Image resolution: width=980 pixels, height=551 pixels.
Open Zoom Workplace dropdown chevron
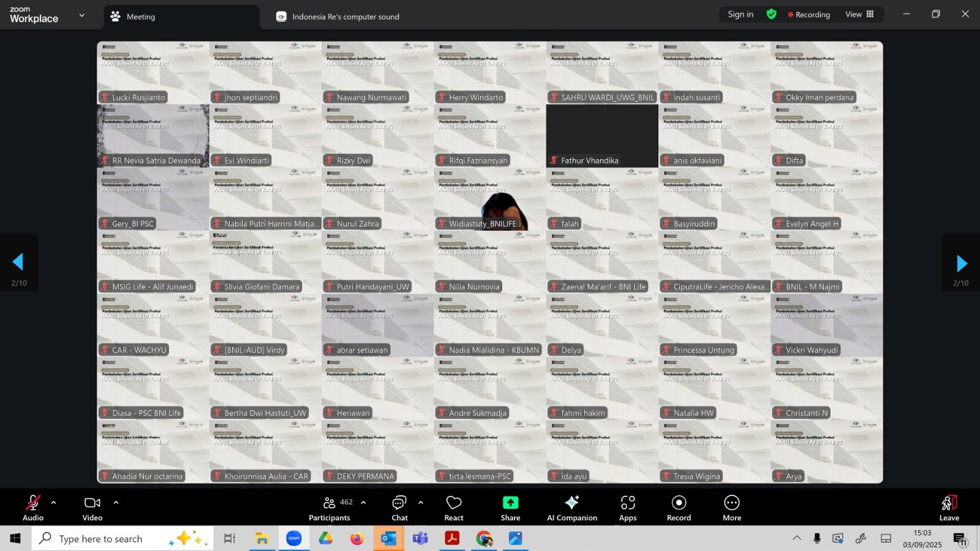pyautogui.click(x=82, y=15)
